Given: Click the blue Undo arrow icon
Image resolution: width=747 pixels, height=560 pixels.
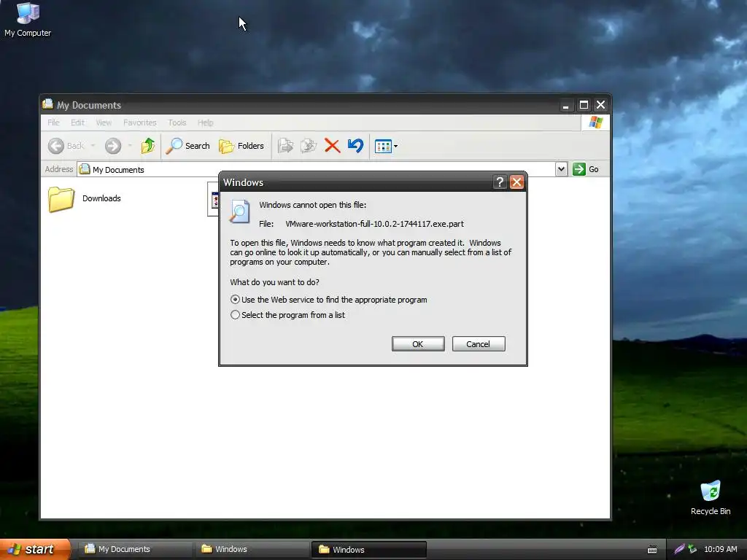Looking at the screenshot, I should [x=355, y=146].
